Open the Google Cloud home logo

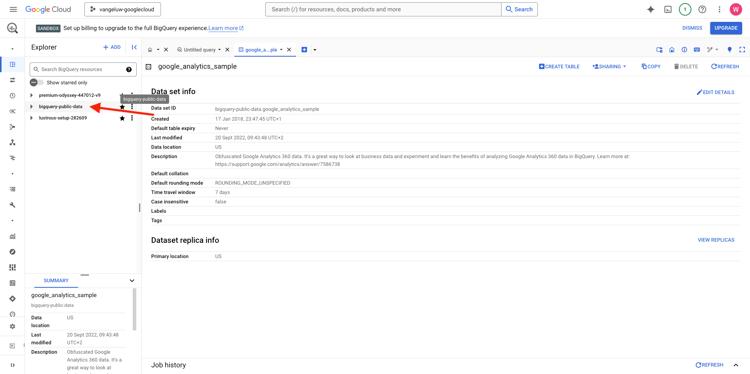point(48,10)
